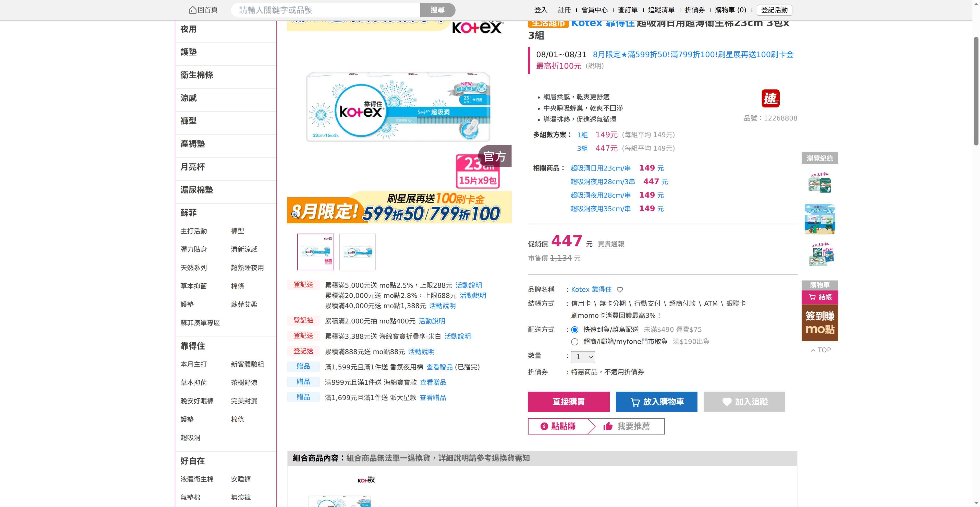The height and width of the screenshot is (507, 980).
Task: Click the home icon beside 回首頁
Action: pyautogui.click(x=192, y=10)
